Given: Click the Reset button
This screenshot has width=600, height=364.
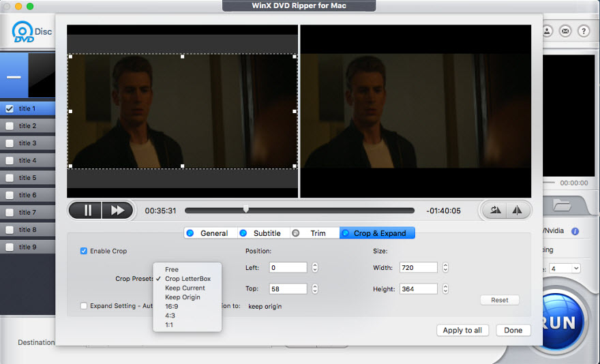Looking at the screenshot, I should [x=499, y=300].
